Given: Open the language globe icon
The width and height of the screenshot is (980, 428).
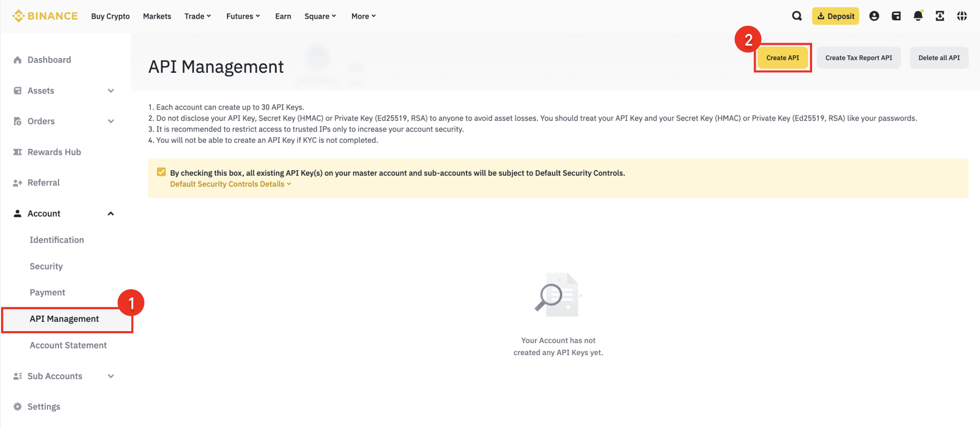Looking at the screenshot, I should click(962, 16).
